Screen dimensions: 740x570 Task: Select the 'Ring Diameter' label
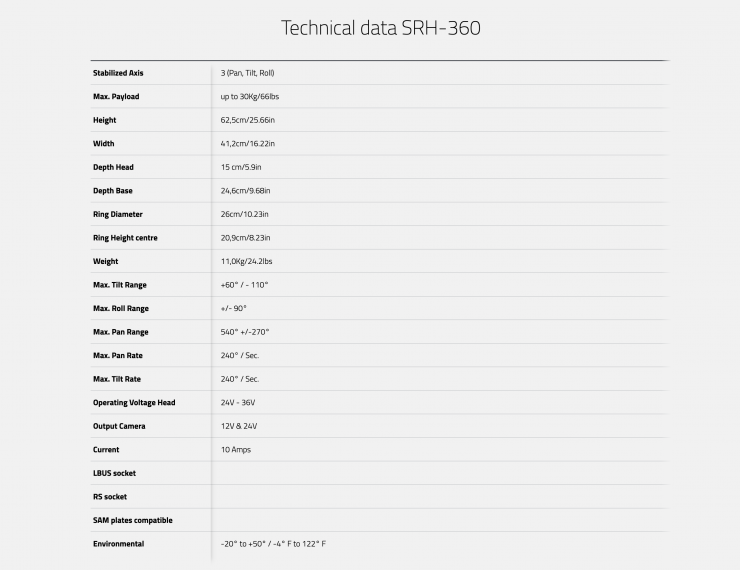(118, 214)
